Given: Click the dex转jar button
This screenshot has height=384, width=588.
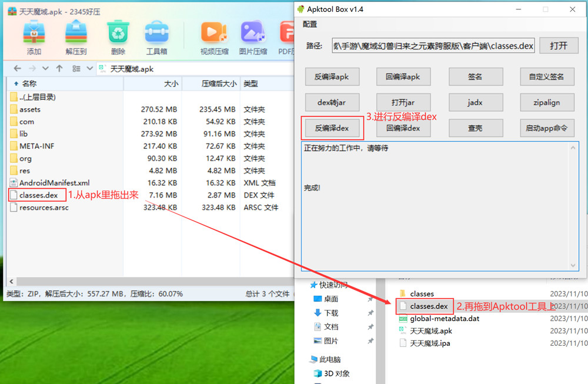Looking at the screenshot, I should click(332, 102).
